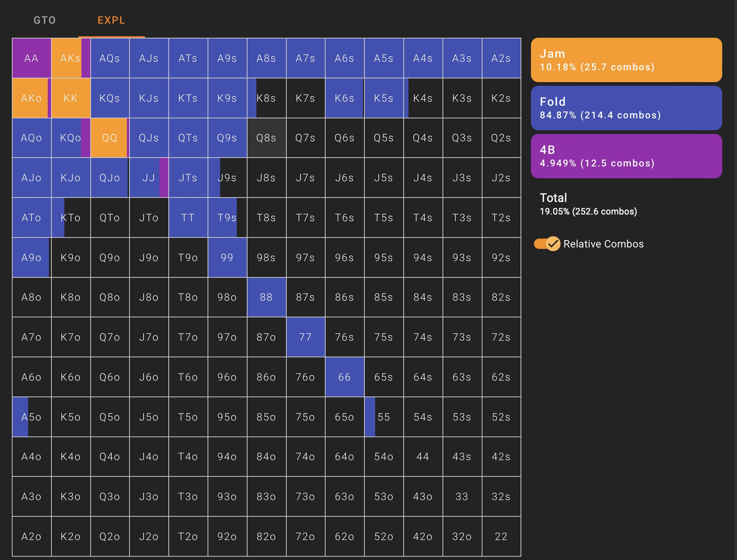Select the 55 pocket pair cell
This screenshot has width=737, height=560.
pyautogui.click(x=384, y=417)
